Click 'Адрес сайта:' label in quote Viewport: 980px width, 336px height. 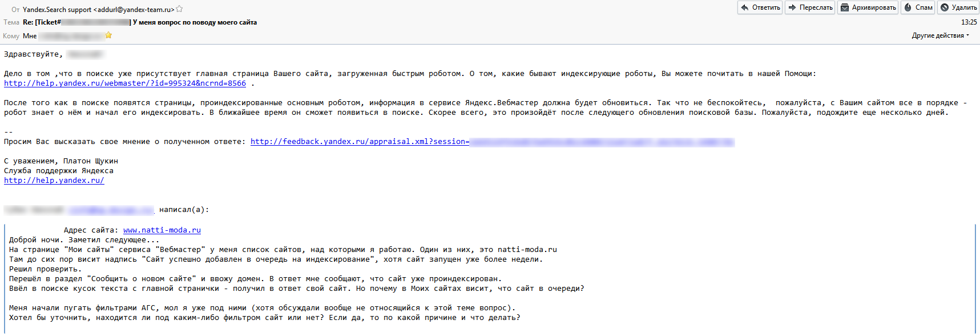pyautogui.click(x=91, y=230)
